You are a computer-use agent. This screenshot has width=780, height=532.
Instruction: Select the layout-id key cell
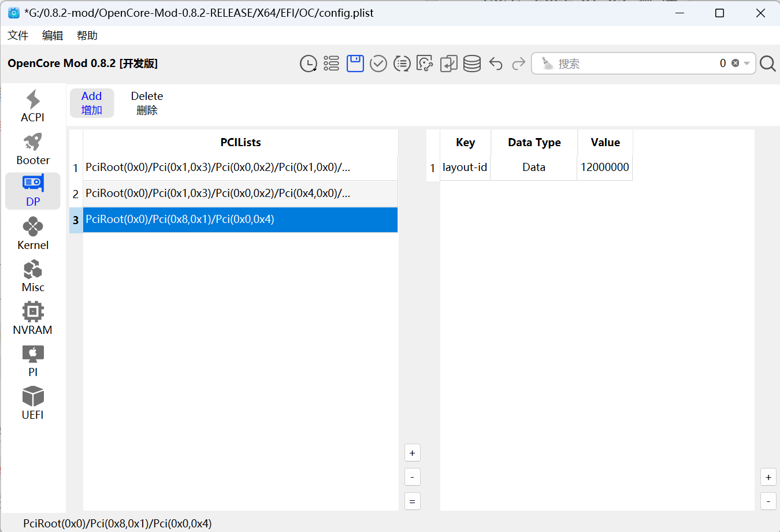coord(465,168)
